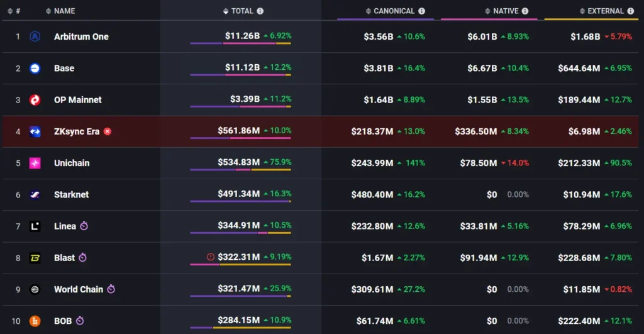Viewport: 644px width, 334px height.
Task: Open the ZKsync Era project link
Action: point(77,131)
